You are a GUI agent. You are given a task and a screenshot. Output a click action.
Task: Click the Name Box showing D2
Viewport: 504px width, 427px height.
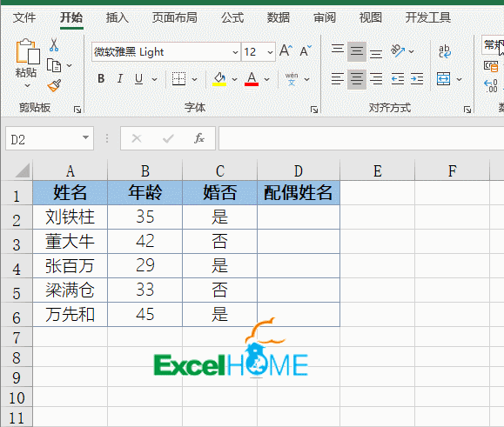[x=50, y=138]
